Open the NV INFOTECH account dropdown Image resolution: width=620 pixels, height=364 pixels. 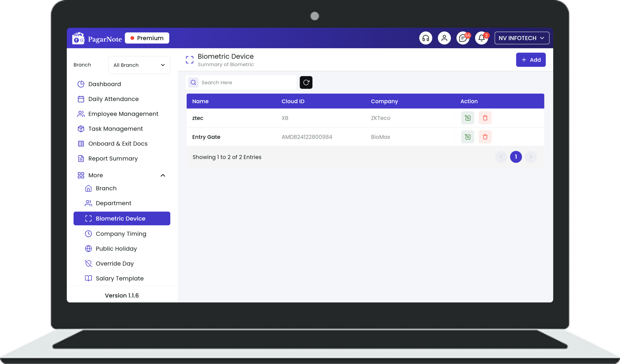522,38
